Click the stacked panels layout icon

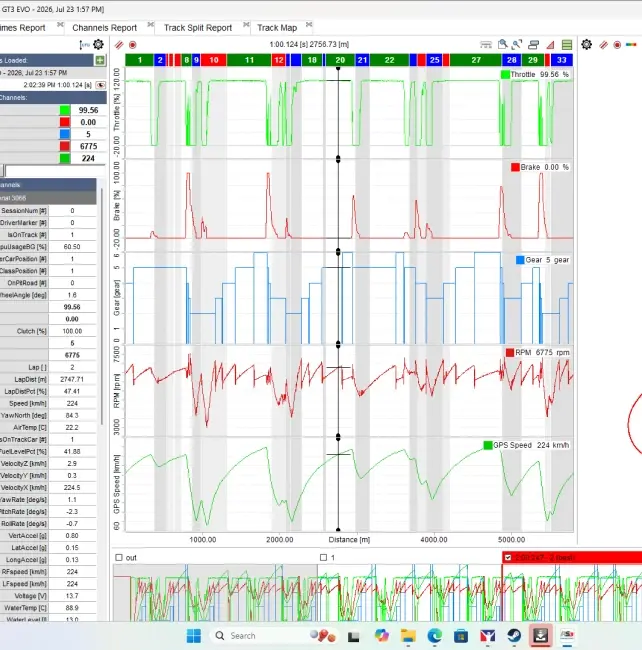click(534, 44)
